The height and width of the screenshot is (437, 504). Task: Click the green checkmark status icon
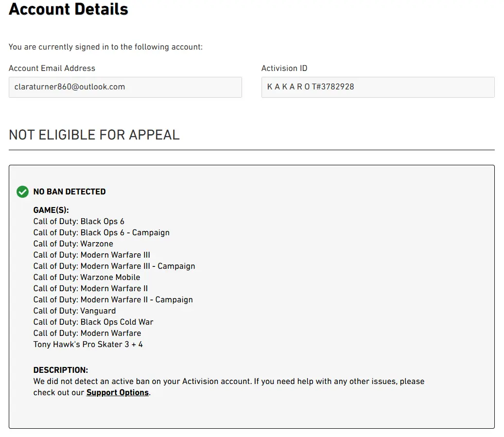pyautogui.click(x=22, y=192)
